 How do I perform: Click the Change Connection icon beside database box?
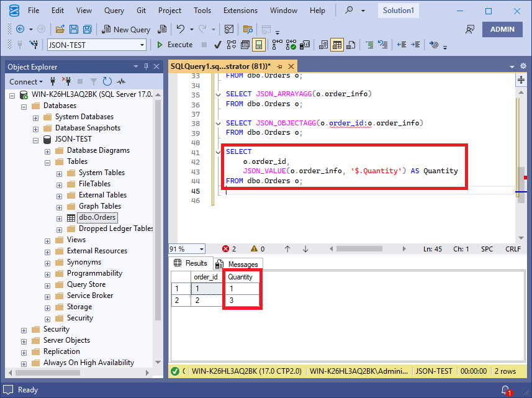(x=34, y=45)
